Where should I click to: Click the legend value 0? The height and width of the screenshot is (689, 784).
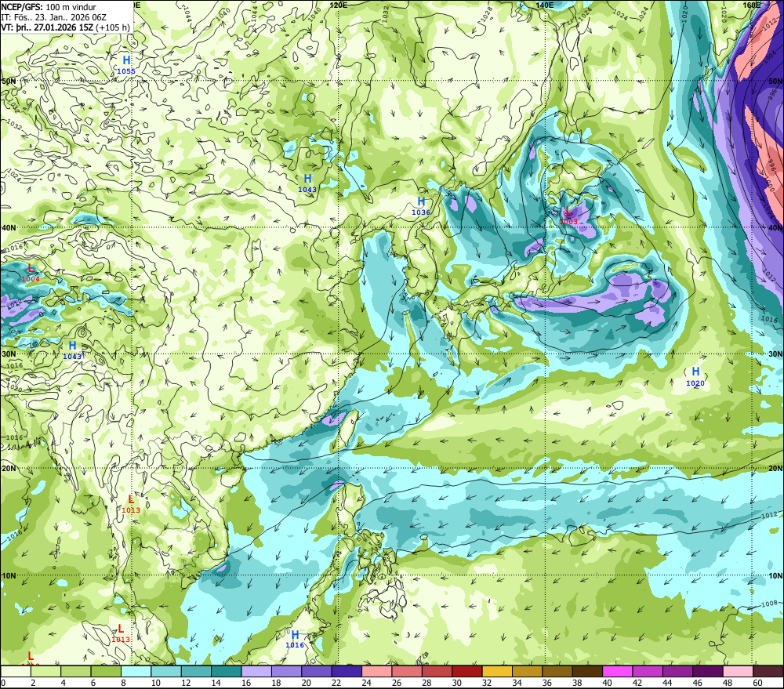tap(3, 683)
